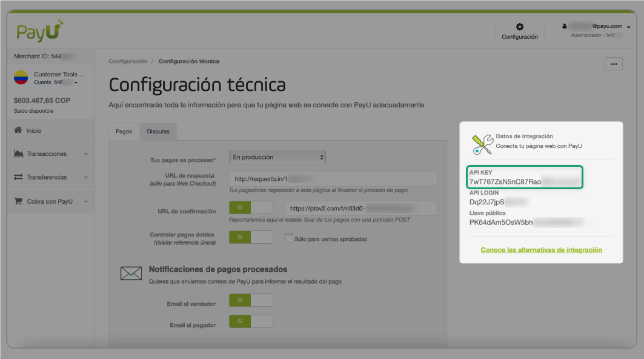The image size is (644, 359).
Task: Click the integration tools wrench icon
Action: coord(482,144)
